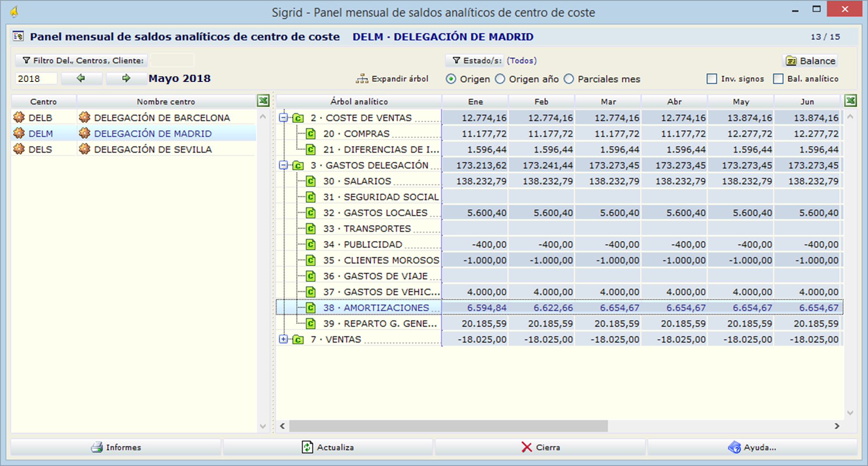Click the Excel export icon beside the Jun column

(x=851, y=101)
